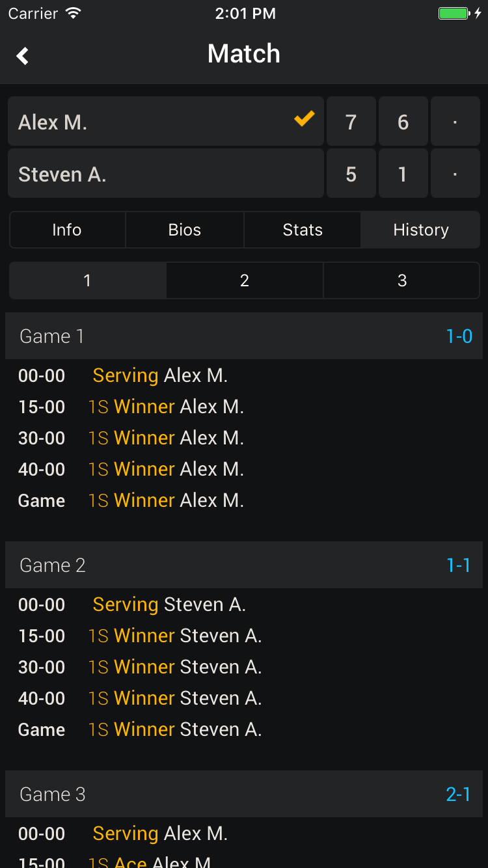Tap Steven A.'s second set score 1

pos(403,174)
